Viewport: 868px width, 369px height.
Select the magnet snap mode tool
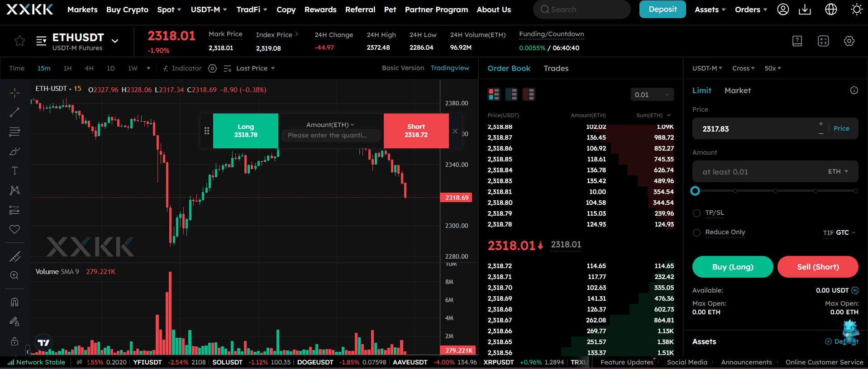pyautogui.click(x=14, y=302)
